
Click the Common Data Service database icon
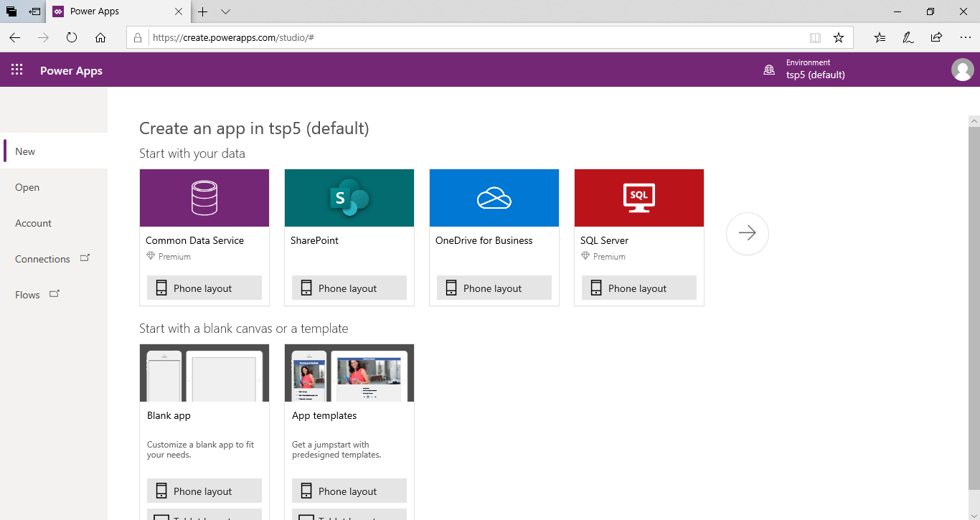click(204, 198)
